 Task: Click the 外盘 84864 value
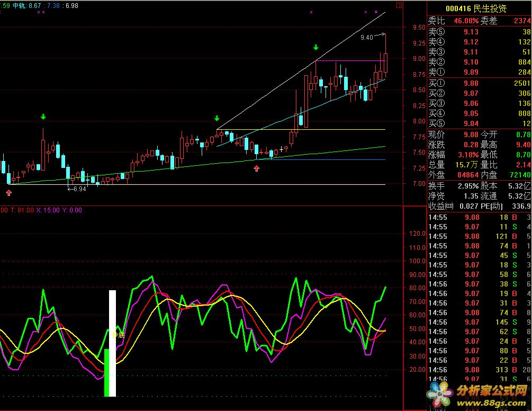[468, 175]
